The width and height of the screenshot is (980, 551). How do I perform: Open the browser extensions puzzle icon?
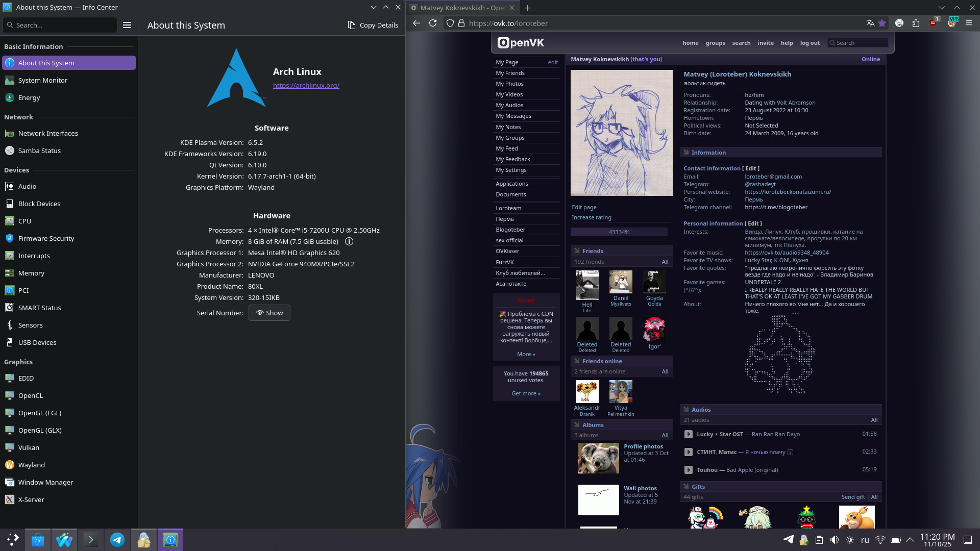916,23
